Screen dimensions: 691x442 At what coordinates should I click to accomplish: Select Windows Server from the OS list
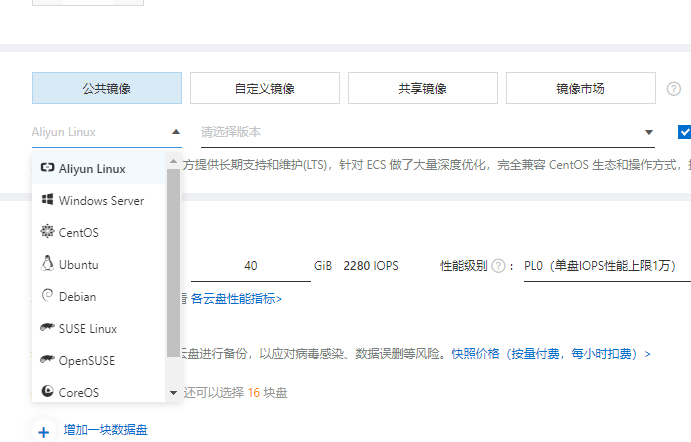(99, 201)
